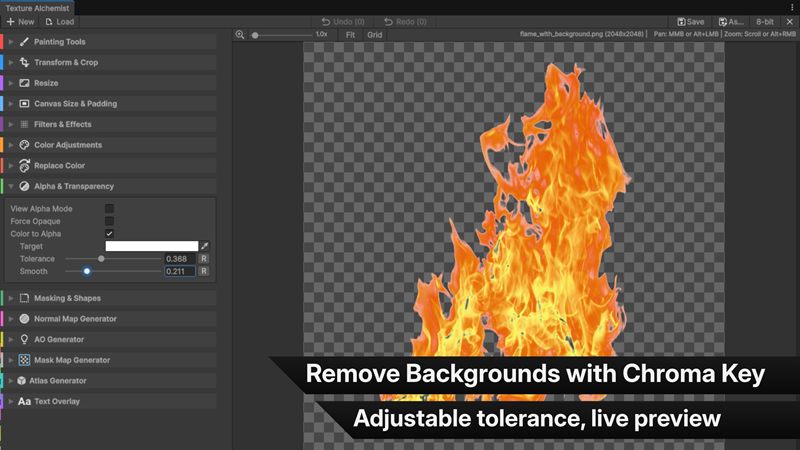
Task: Uncheck Color to Alpha checkbox
Action: pos(109,233)
